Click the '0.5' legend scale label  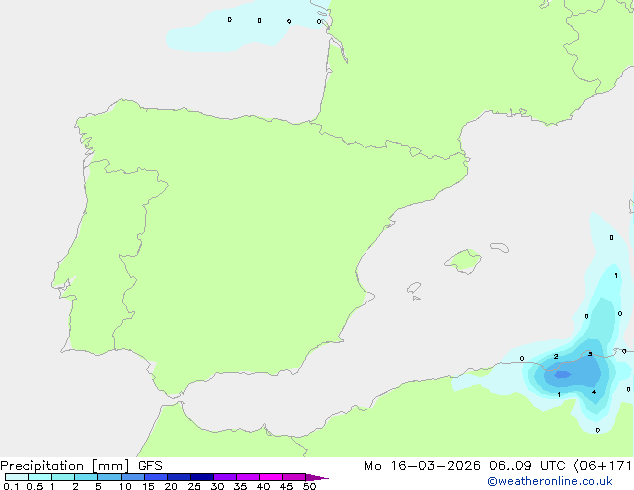point(35,486)
